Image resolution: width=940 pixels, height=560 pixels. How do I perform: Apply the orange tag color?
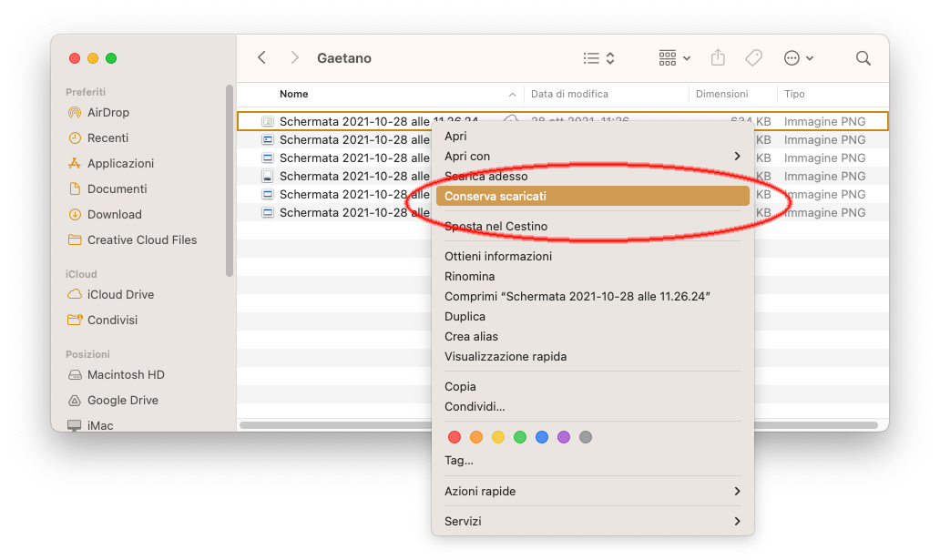click(476, 437)
